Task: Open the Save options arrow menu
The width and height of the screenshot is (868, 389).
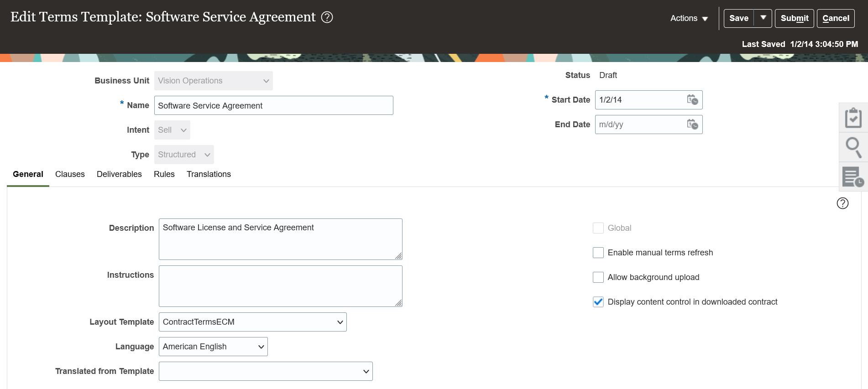Action: [x=763, y=18]
